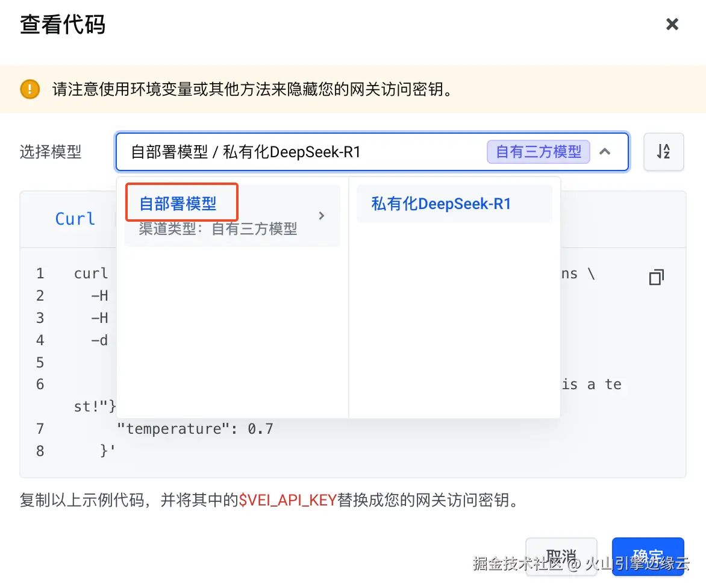
Task: Click the 查看代码 dialog title
Action: [x=63, y=24]
